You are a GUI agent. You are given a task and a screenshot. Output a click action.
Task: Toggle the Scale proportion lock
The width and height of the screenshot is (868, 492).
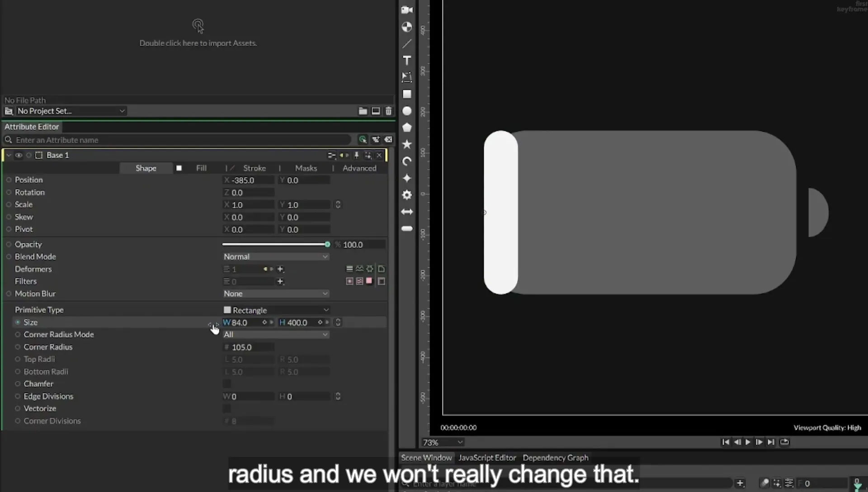338,205
